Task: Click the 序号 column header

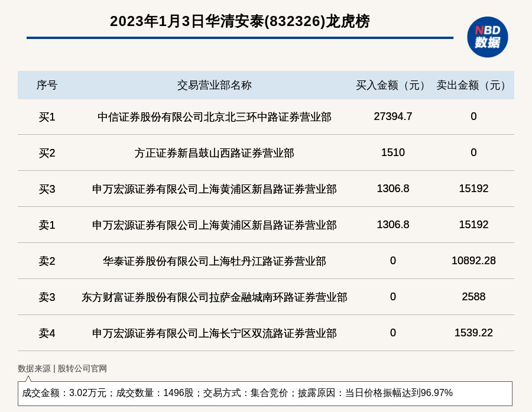Action: point(47,85)
